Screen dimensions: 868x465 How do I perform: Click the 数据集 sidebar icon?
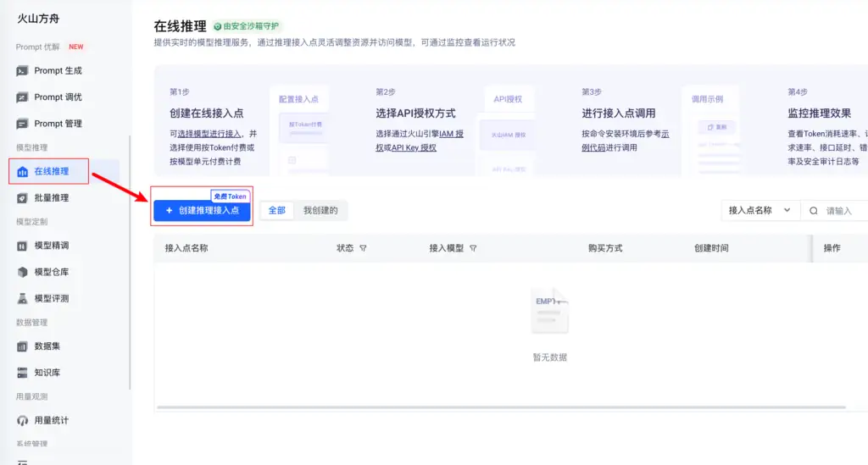click(x=22, y=346)
